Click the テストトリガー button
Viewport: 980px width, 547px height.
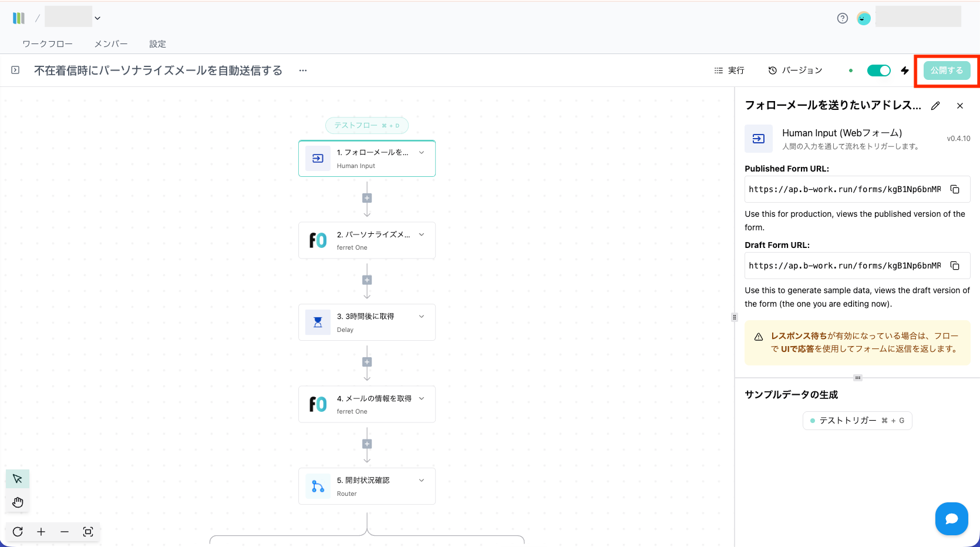click(857, 421)
